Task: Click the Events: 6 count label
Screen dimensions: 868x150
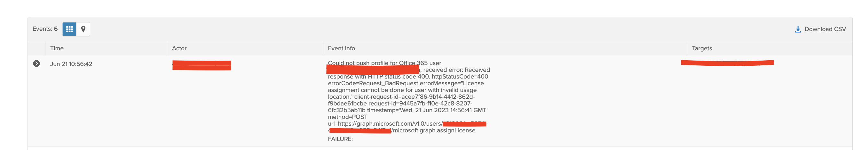Action: [x=45, y=29]
